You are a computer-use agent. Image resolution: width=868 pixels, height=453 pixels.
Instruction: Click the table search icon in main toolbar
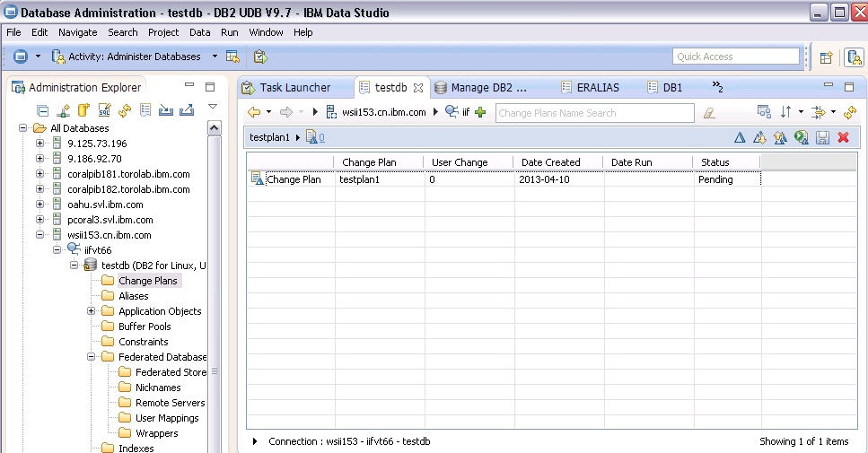coord(233,57)
